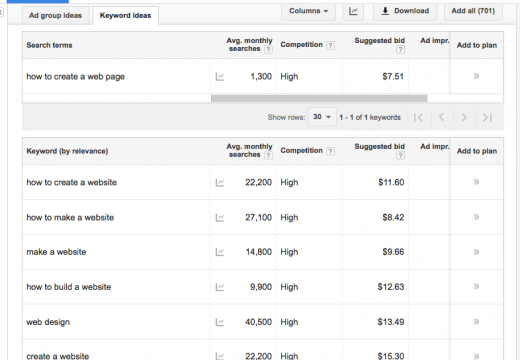Help icon next to Search terms Competition
520x360 pixels.
(330, 45)
